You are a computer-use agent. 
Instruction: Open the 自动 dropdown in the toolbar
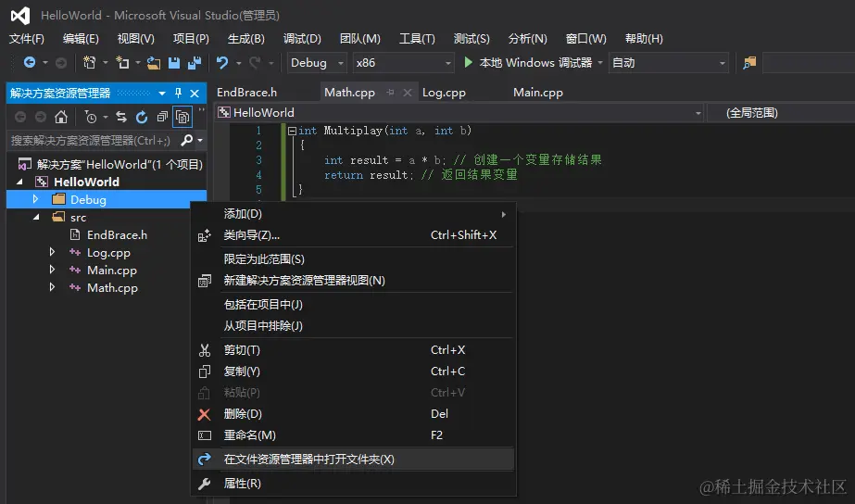(x=669, y=63)
